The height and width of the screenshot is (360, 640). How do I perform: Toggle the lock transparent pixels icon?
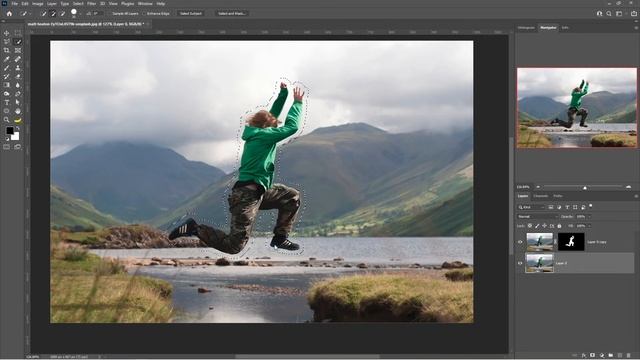point(530,226)
